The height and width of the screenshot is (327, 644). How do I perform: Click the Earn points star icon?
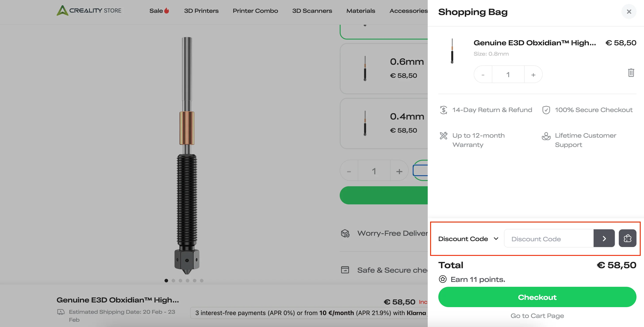coord(443,279)
